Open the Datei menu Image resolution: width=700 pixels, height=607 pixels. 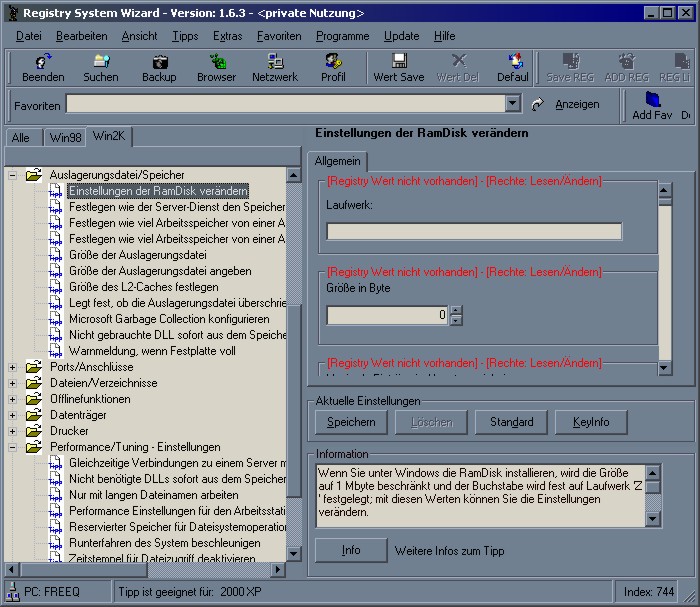29,36
